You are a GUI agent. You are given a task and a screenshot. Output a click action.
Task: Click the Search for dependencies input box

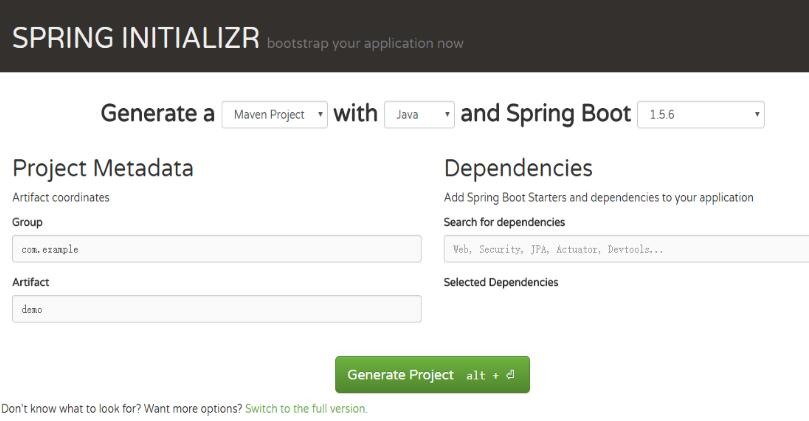626,249
